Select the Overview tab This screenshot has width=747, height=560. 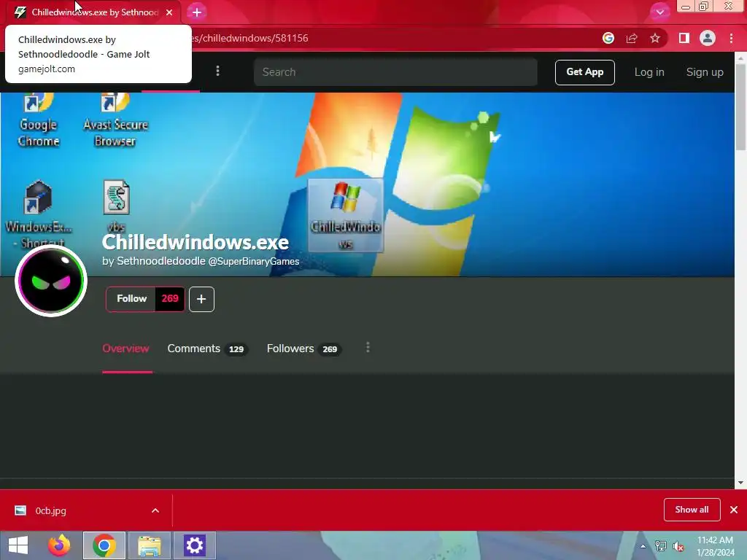[x=125, y=349]
